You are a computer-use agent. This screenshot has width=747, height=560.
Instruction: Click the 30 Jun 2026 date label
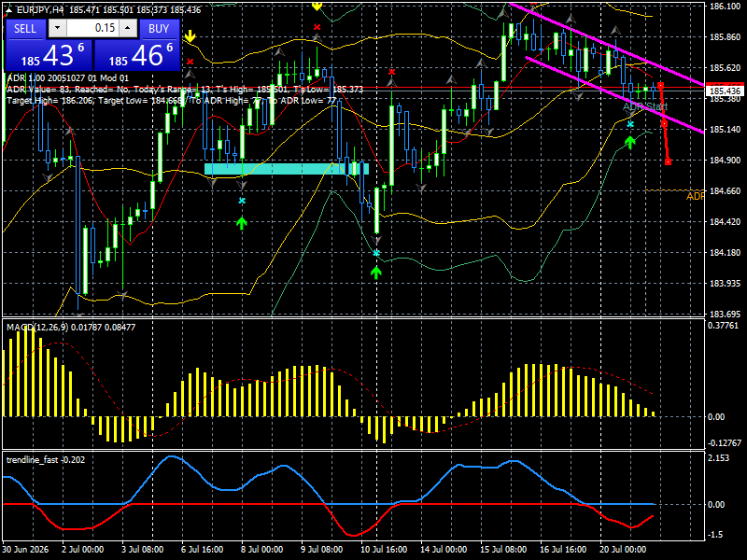point(25,549)
